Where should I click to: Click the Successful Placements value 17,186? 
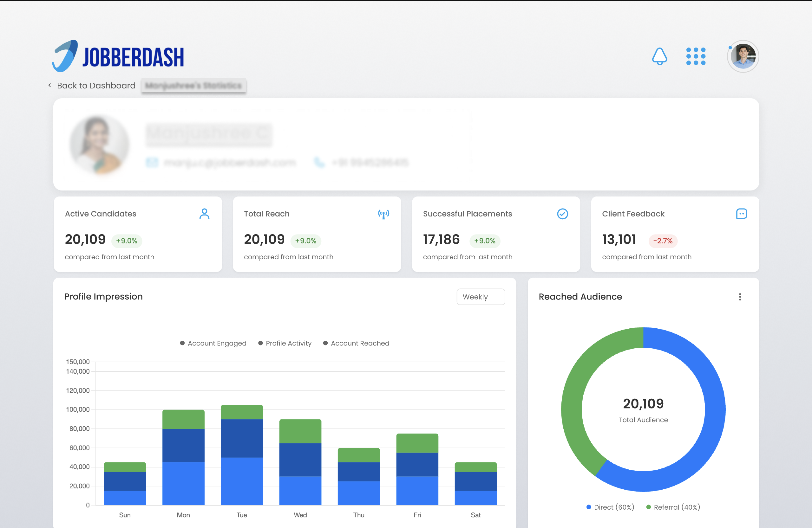[x=441, y=240]
